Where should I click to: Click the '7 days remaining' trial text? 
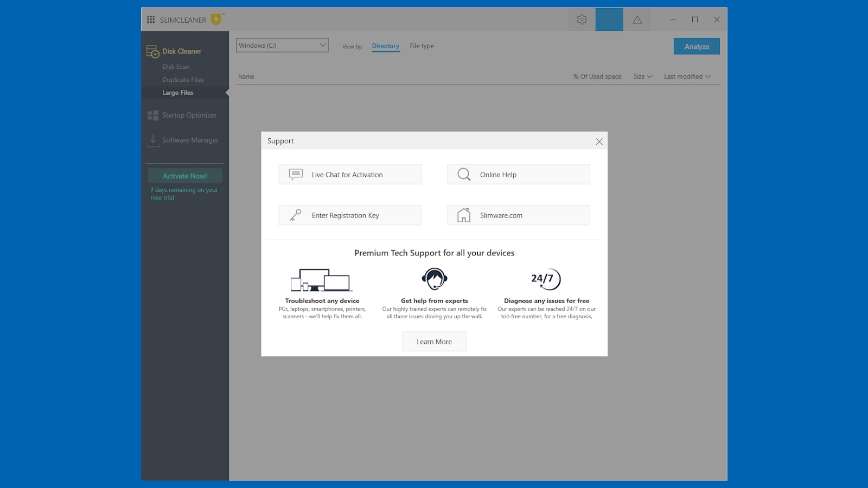tap(184, 194)
